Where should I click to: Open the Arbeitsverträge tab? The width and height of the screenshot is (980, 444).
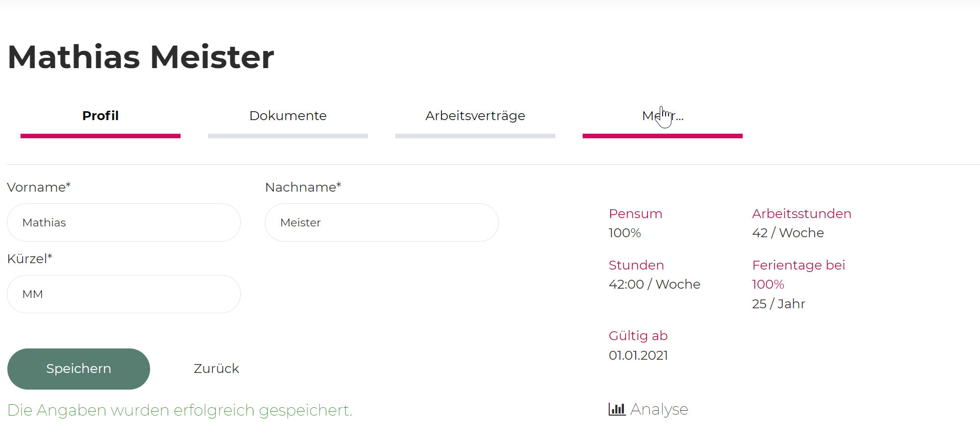click(475, 116)
